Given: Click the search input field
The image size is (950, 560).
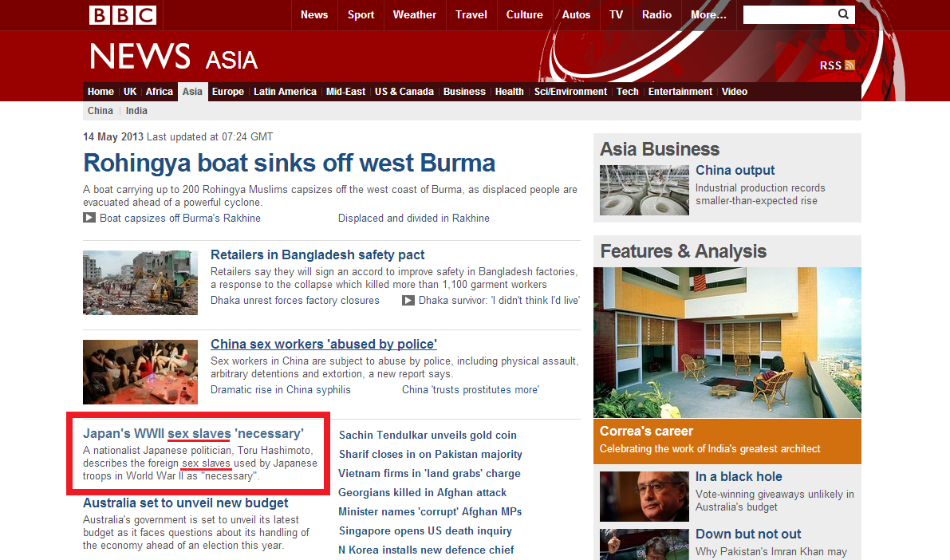Looking at the screenshot, I should click(x=790, y=14).
